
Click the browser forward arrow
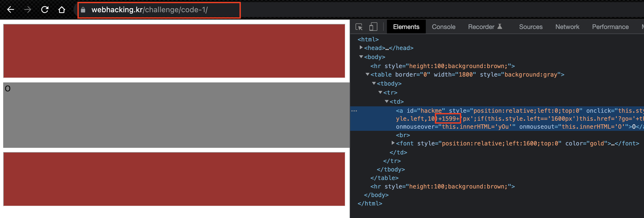pyautogui.click(x=28, y=10)
